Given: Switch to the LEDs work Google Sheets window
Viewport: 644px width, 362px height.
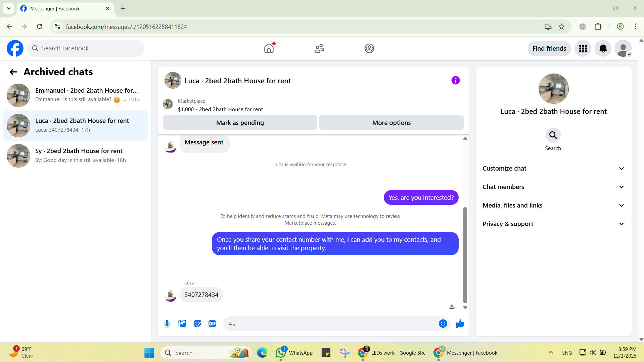Looking at the screenshot, I should (x=392, y=353).
